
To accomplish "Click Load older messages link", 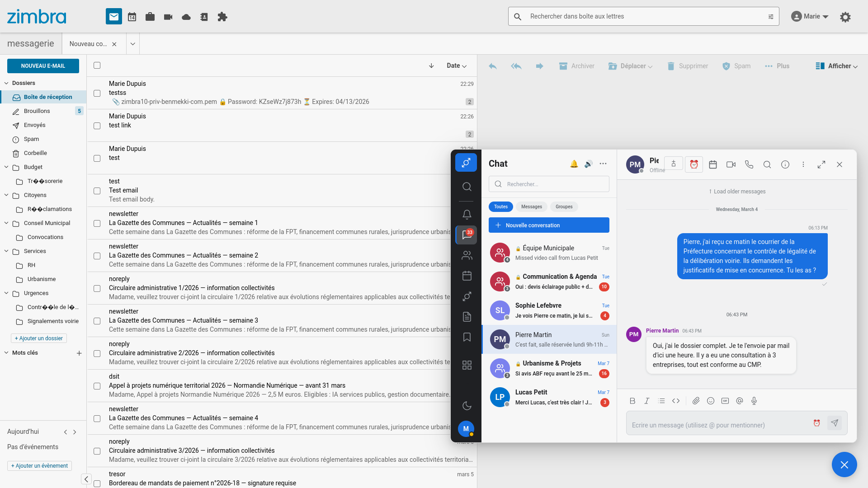I will pyautogui.click(x=737, y=191).
